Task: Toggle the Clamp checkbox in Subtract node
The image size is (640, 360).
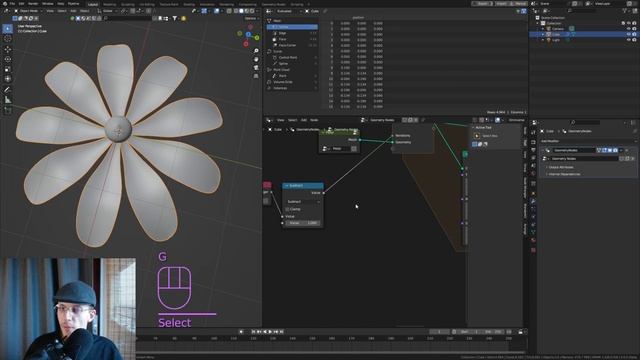Action: tap(287, 209)
